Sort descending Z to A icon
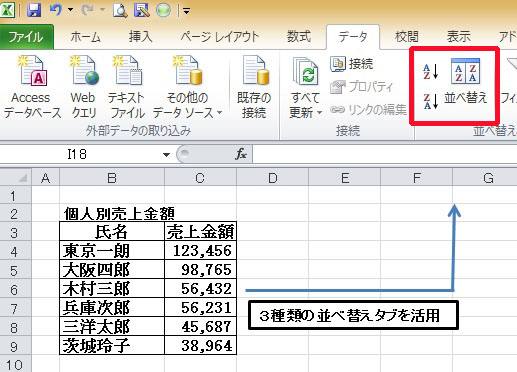Image resolution: width=517 pixels, height=372 pixels. click(430, 101)
